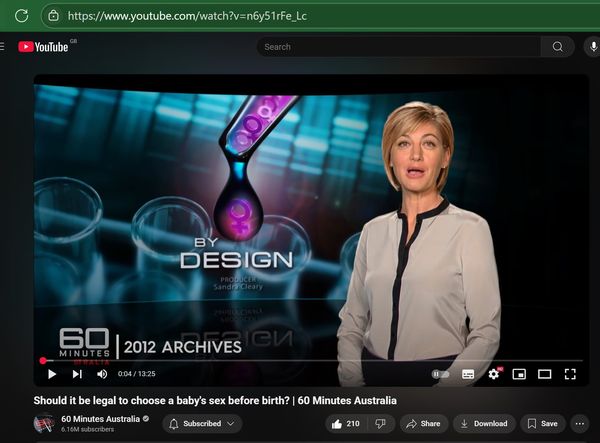Open the player settings gear
Image resolution: width=600 pixels, height=443 pixels.
tap(494, 374)
